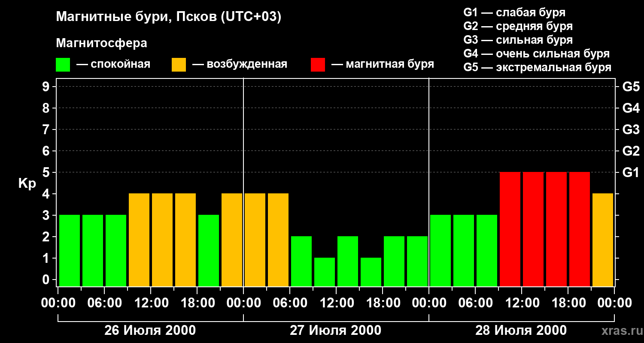Click the Kp 1 bar at 15:00–18:00 on 27 Июля
This screenshot has height=343, width=644.
tap(371, 272)
